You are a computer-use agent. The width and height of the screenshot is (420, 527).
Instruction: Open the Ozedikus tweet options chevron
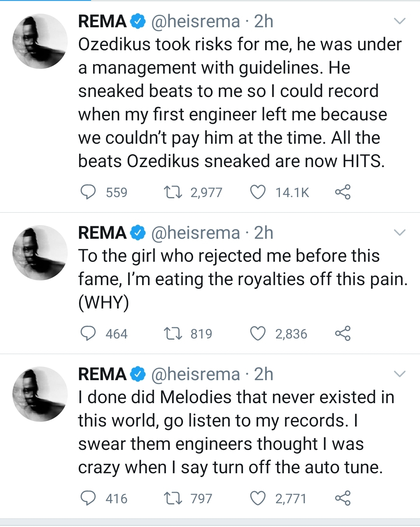coord(400,21)
